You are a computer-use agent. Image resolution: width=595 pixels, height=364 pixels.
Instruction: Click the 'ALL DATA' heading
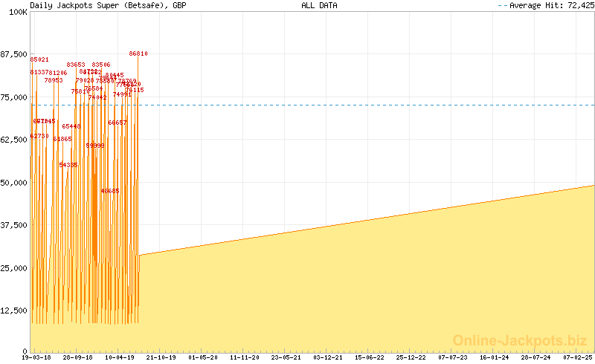pyautogui.click(x=319, y=5)
